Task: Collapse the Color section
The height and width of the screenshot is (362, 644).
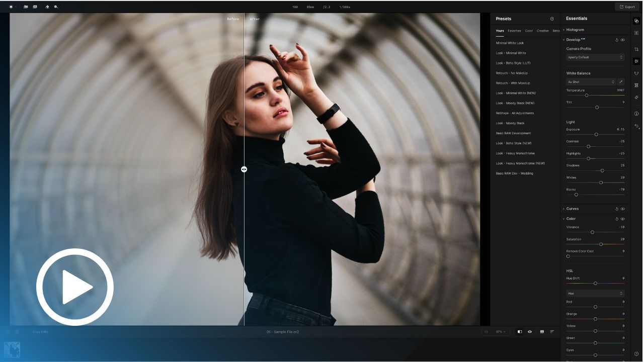Action: [563, 219]
